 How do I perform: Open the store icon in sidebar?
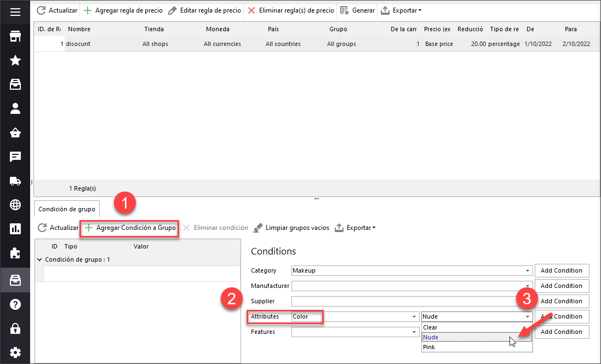pyautogui.click(x=15, y=36)
